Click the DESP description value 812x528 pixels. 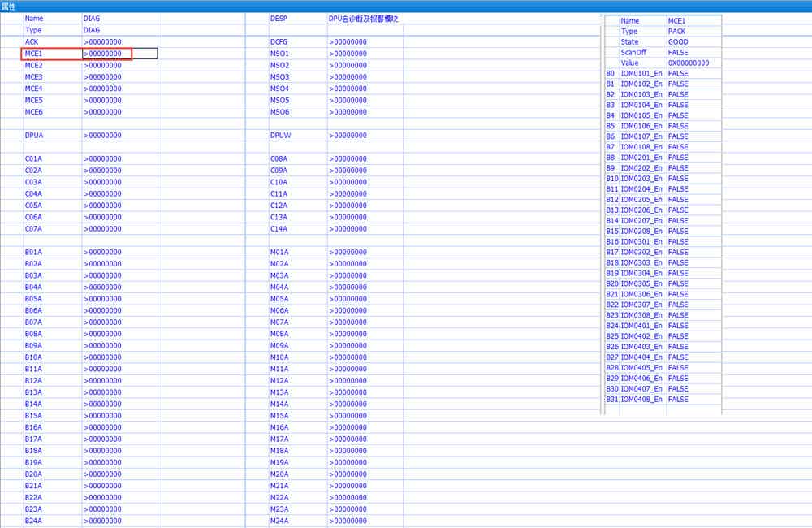364,19
